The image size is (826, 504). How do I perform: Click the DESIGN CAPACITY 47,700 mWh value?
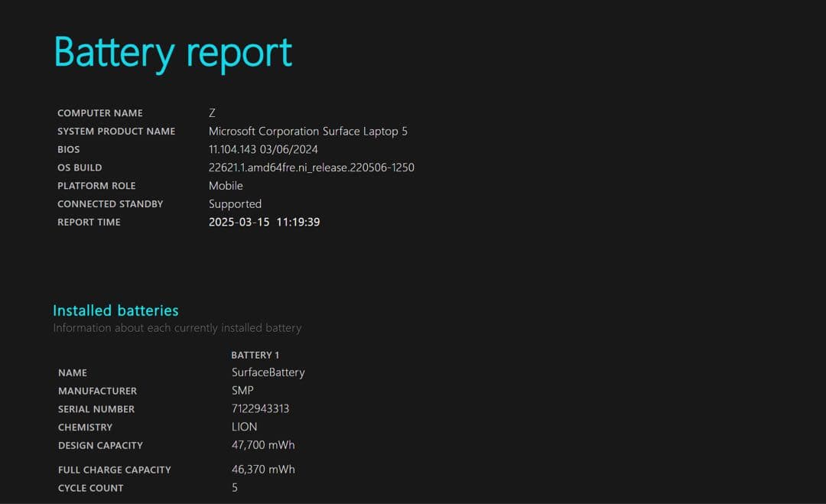pos(263,444)
